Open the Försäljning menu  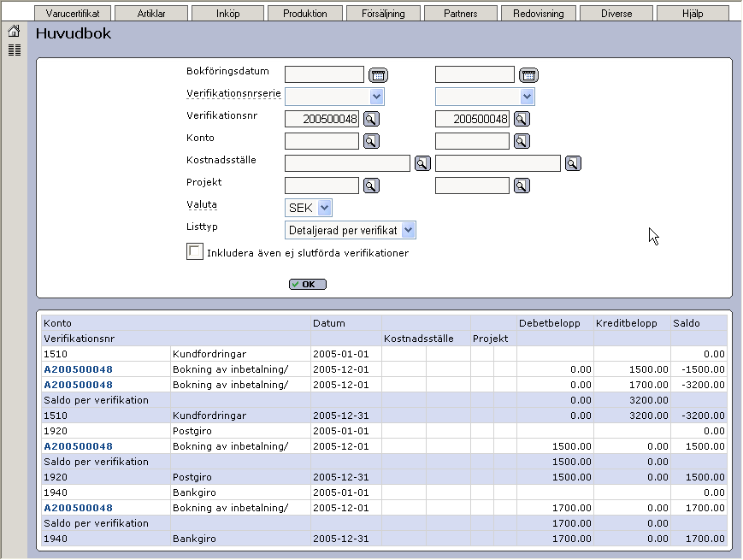pyautogui.click(x=383, y=14)
